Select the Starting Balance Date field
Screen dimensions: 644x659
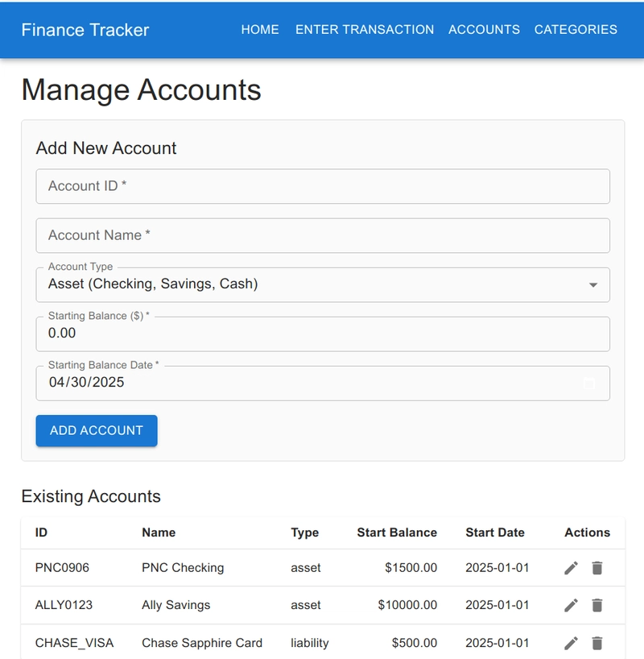click(323, 383)
